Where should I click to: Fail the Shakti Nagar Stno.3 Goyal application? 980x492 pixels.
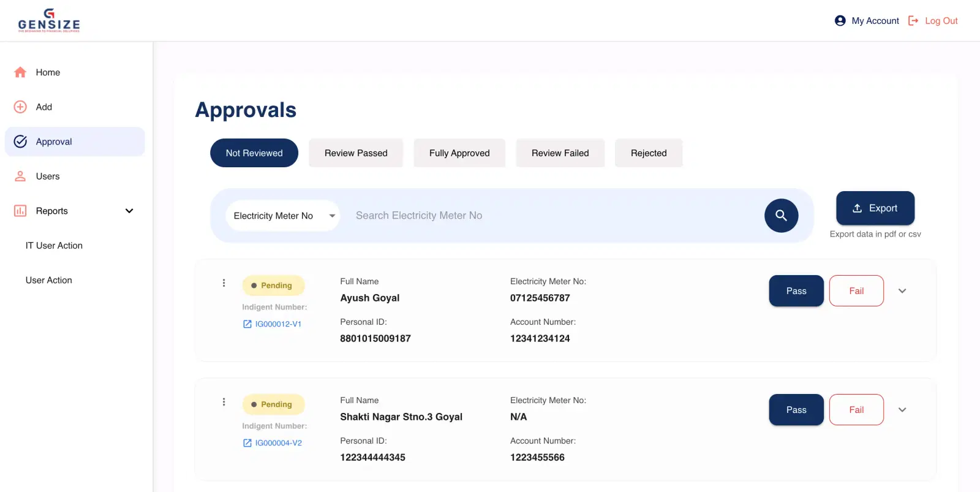click(856, 410)
